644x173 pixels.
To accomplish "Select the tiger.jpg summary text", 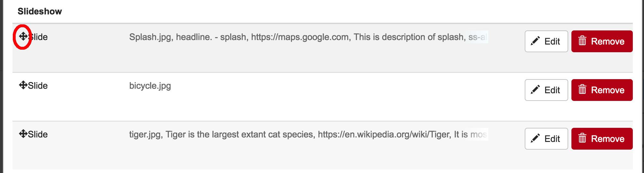I will point(308,135).
